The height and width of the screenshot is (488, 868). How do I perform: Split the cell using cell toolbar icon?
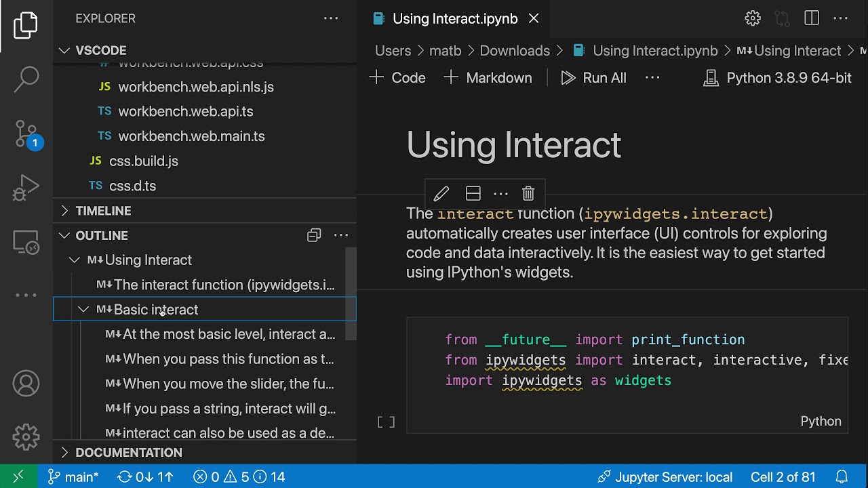(473, 194)
